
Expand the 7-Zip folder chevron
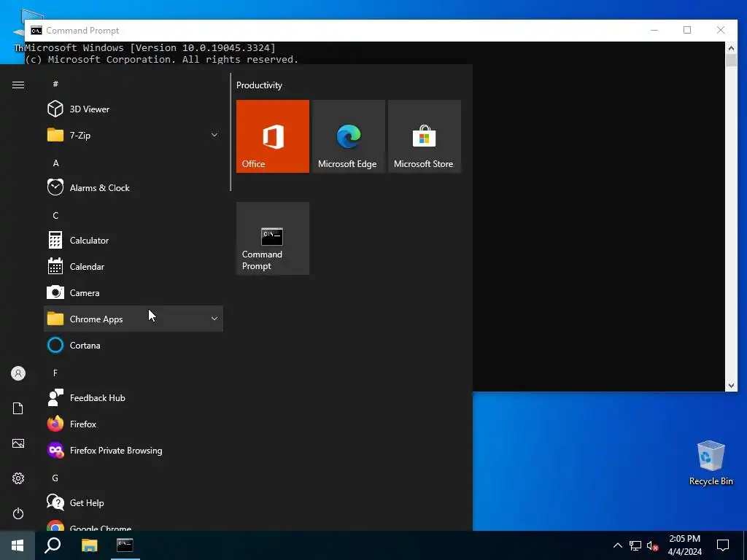214,135
